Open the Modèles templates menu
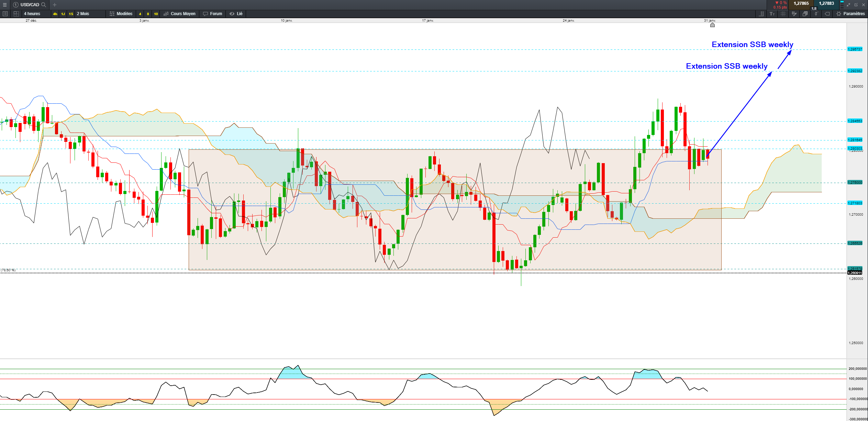 coord(121,14)
